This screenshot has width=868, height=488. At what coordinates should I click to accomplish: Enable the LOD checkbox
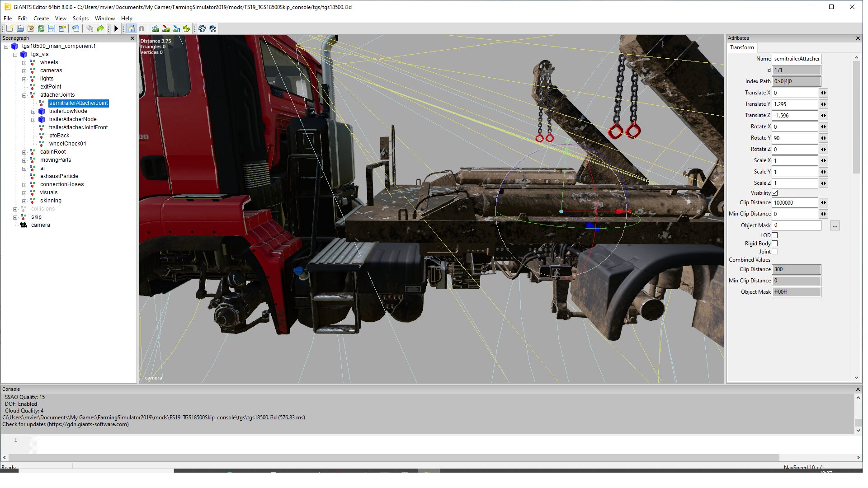[775, 235]
